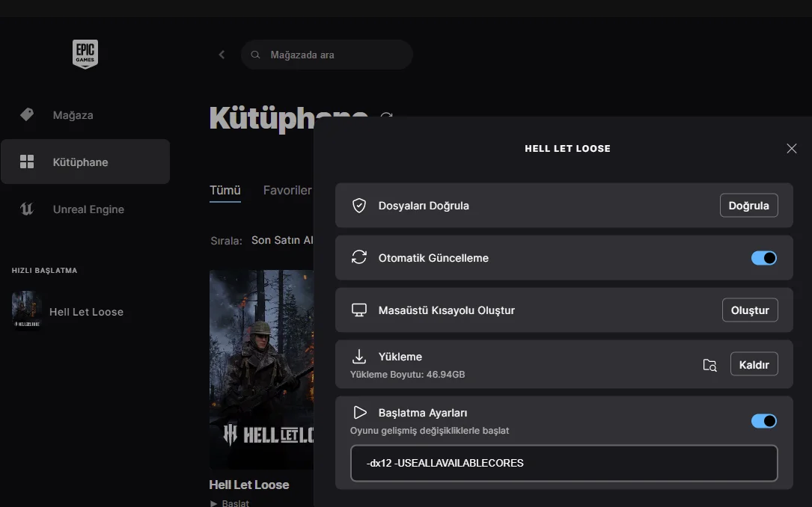The width and height of the screenshot is (812, 507).
Task: Click the Kütüphane grid icon
Action: coord(27,162)
